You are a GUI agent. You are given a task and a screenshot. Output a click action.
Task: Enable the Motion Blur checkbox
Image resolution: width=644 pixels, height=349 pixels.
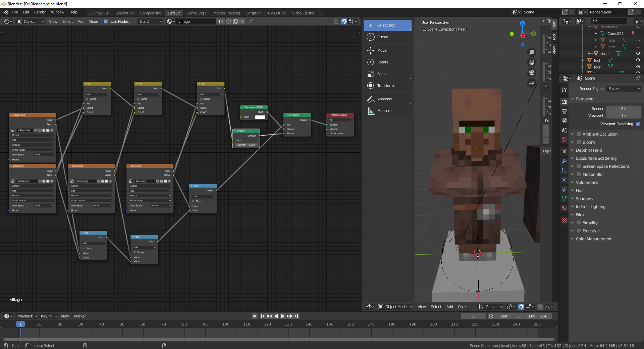click(579, 174)
